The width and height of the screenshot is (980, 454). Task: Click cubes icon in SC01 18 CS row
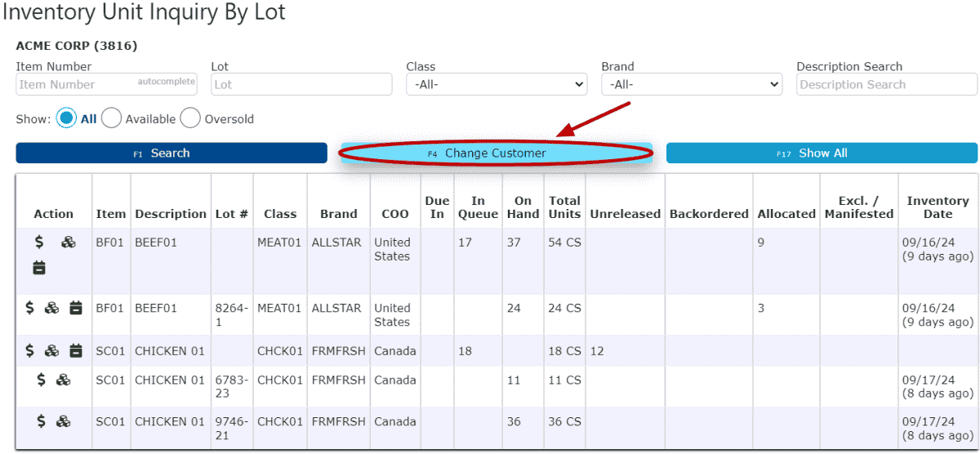click(52, 350)
